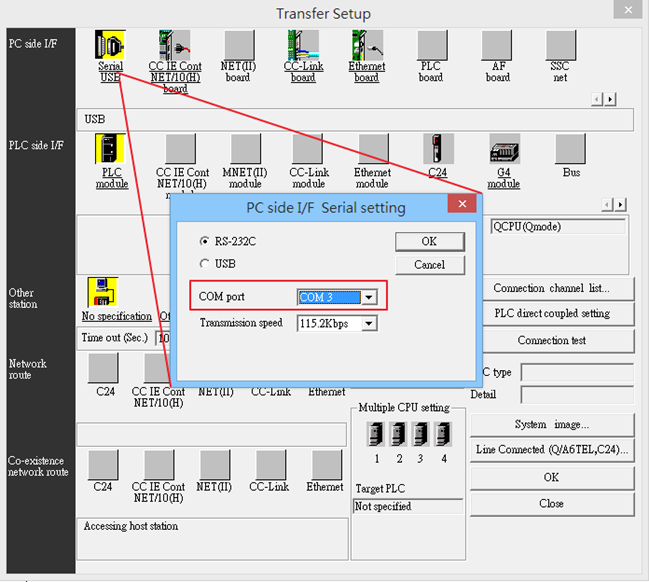Open Line Connected (Q/A6TEL,C24) settings
The image size is (649, 582).
pos(552,450)
